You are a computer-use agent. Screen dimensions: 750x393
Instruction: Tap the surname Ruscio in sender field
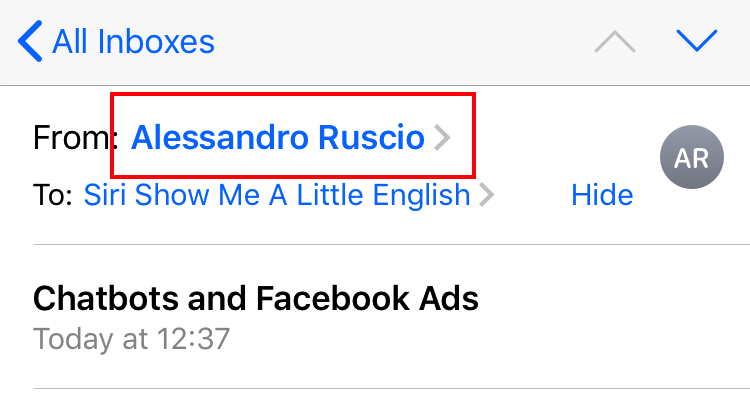coord(371,137)
